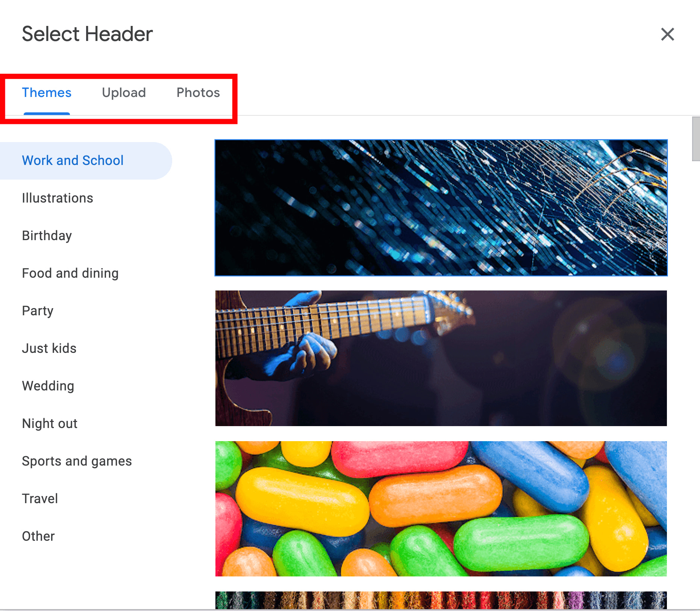
Task: Open the Party category
Action: click(x=37, y=310)
